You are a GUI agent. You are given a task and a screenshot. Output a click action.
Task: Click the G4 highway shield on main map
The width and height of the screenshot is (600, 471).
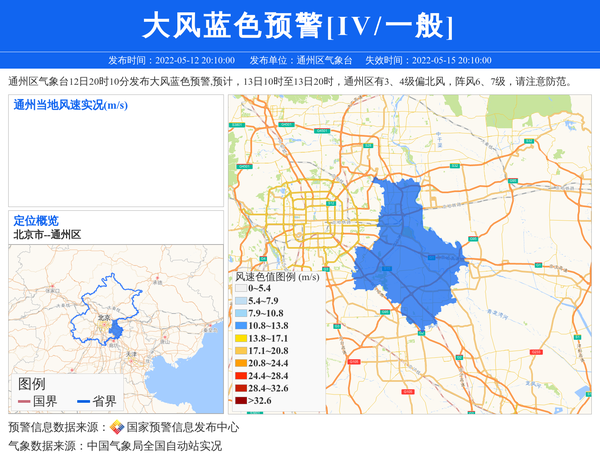tap(263, 259)
